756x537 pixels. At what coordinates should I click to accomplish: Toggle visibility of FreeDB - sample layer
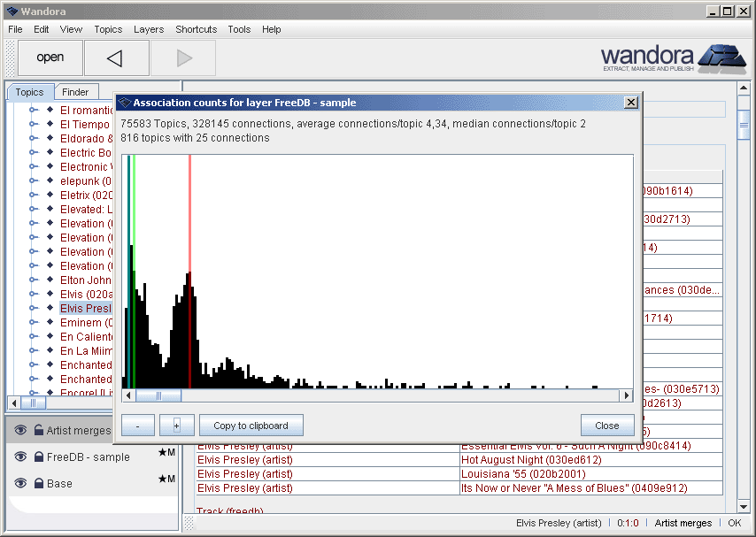tap(20, 457)
